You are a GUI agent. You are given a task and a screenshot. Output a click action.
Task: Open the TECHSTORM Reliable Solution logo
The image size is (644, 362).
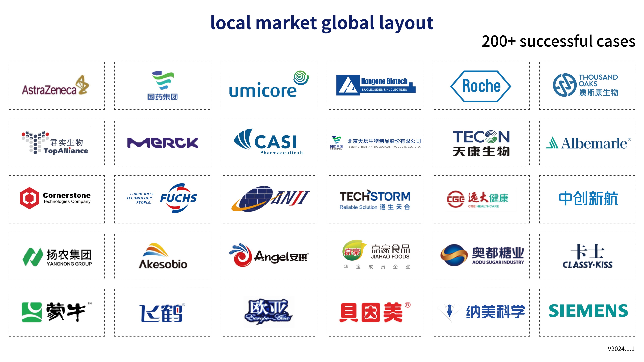click(375, 200)
